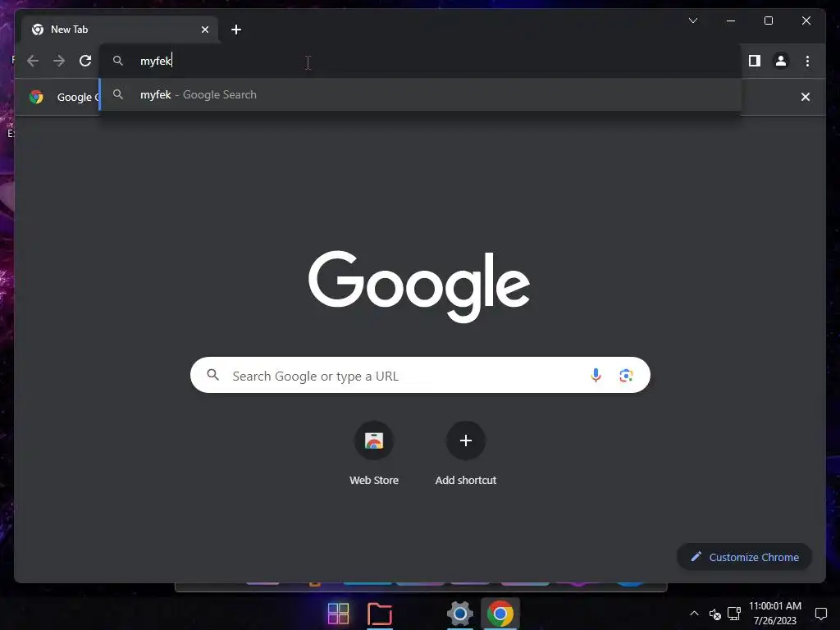This screenshot has height=630, width=840.
Task: Select the New Tab tab
Action: point(120,30)
